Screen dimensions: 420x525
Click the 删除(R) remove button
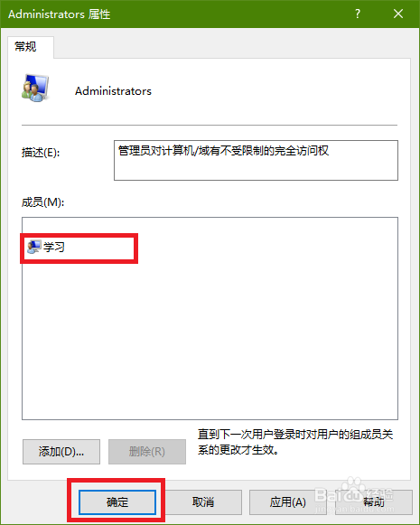(x=147, y=452)
